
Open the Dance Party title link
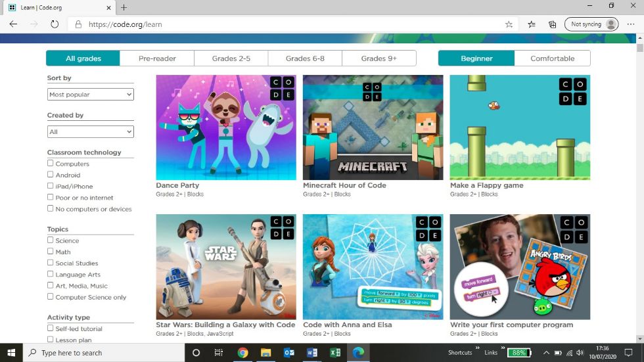pos(177,185)
